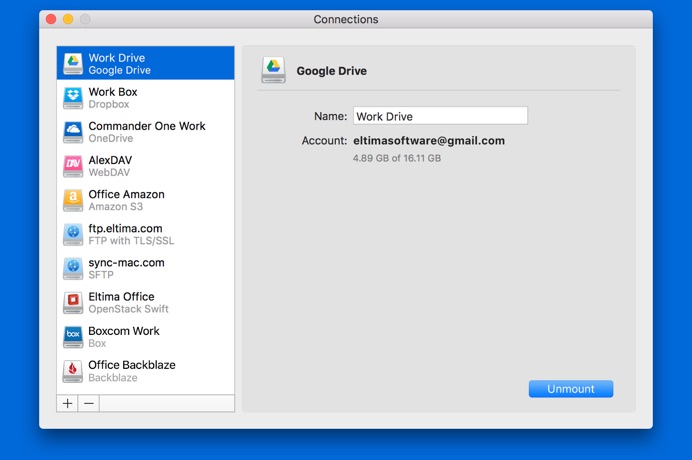Click the 4.89 GB of 16.11 GB storage text
The width and height of the screenshot is (692, 460).
pyautogui.click(x=397, y=158)
